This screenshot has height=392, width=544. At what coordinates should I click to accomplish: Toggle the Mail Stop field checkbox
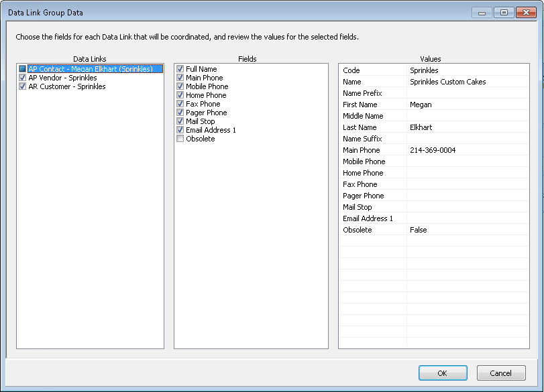[x=180, y=121]
